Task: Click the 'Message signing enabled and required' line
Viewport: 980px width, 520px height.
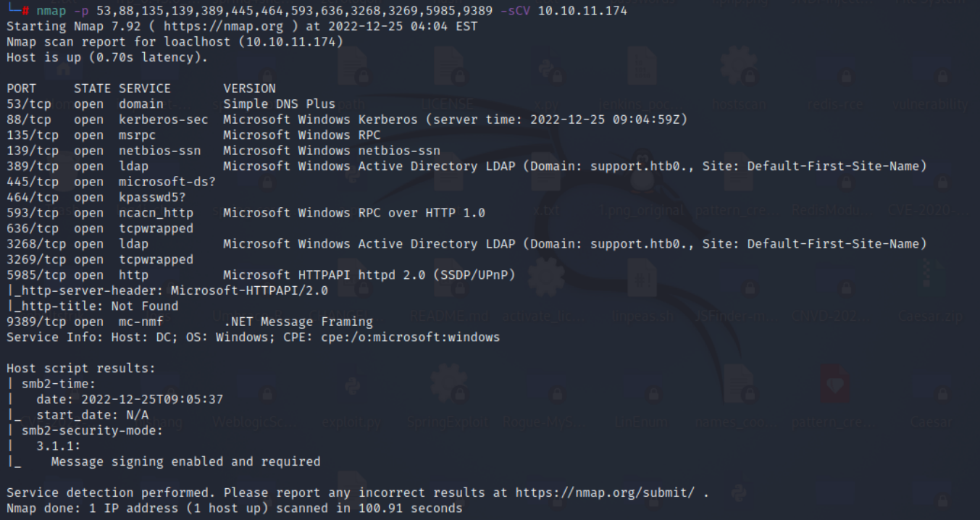Action: [x=185, y=461]
